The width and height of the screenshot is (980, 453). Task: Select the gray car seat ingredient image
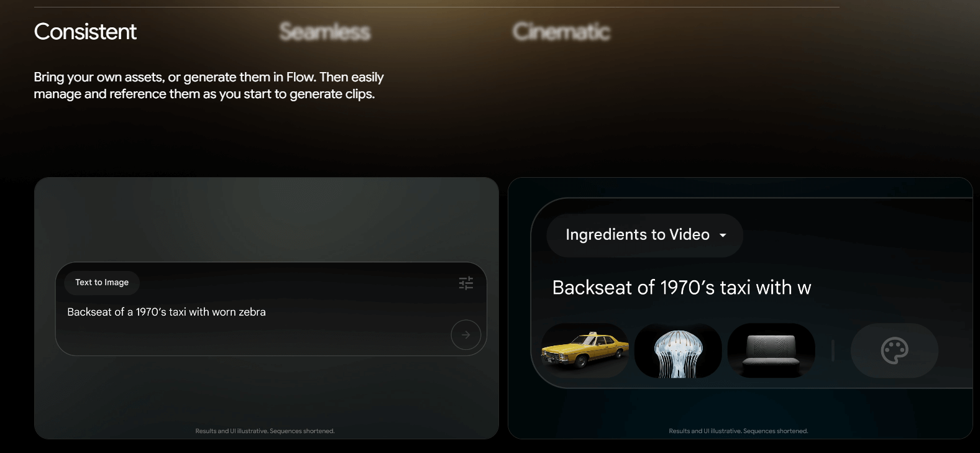pyautogui.click(x=771, y=351)
